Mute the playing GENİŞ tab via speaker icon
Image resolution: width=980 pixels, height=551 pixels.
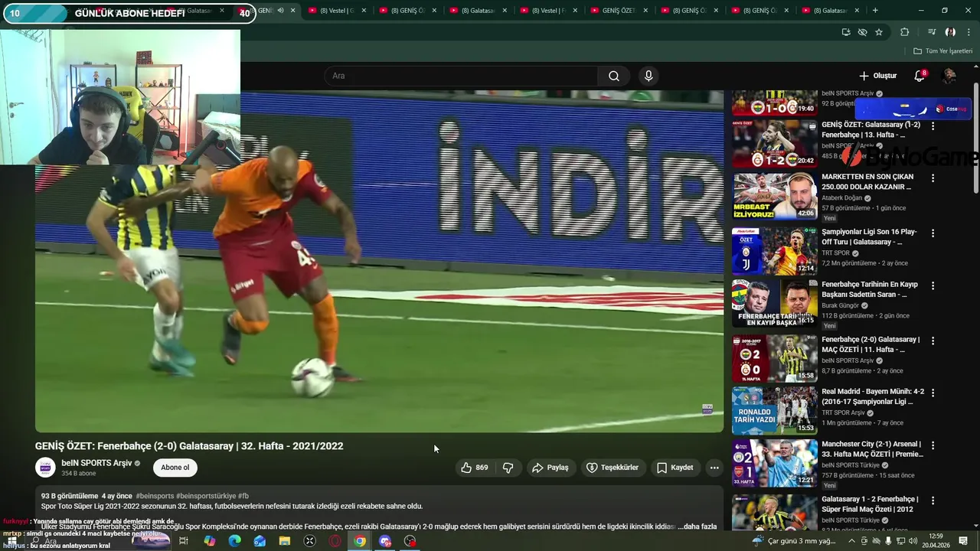click(x=280, y=11)
